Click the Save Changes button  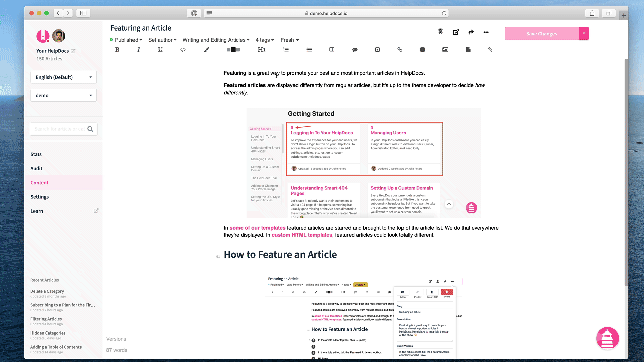(x=542, y=34)
